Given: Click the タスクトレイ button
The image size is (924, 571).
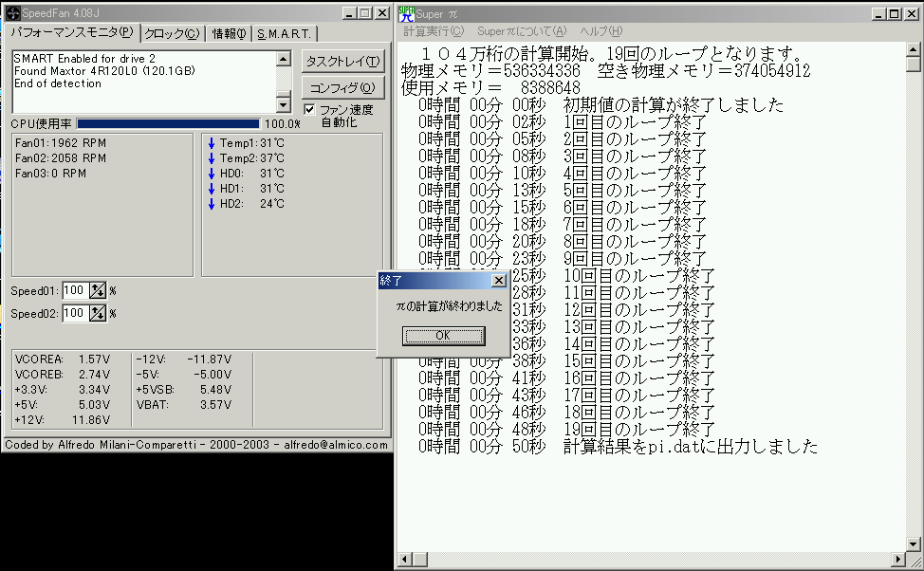Looking at the screenshot, I should point(342,62).
